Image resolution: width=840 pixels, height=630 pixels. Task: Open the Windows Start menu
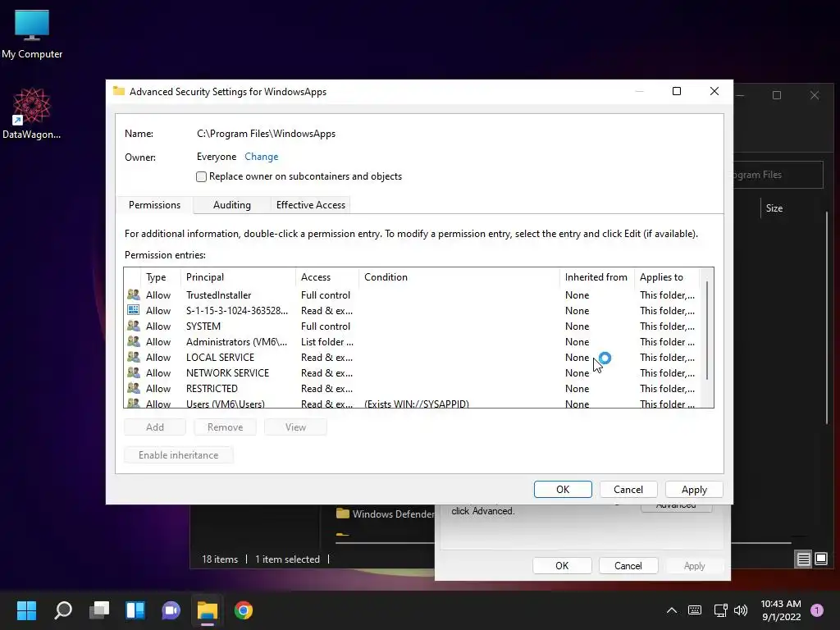(x=26, y=610)
